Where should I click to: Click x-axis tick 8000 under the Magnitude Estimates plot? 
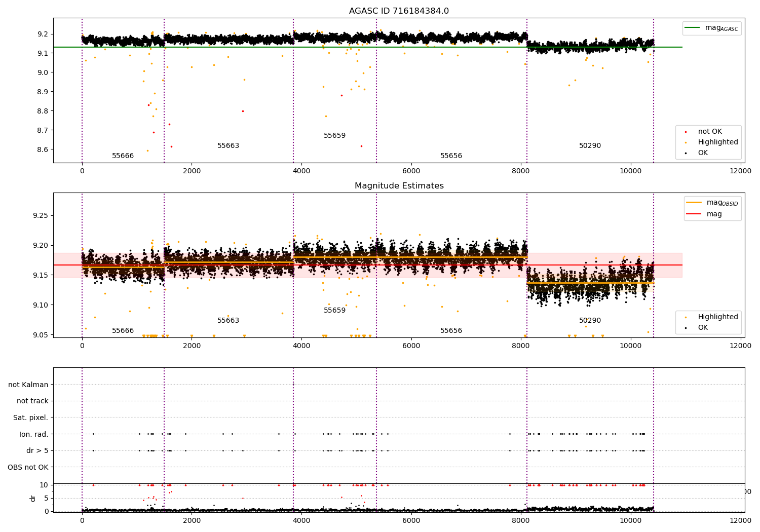pyautogui.click(x=521, y=346)
